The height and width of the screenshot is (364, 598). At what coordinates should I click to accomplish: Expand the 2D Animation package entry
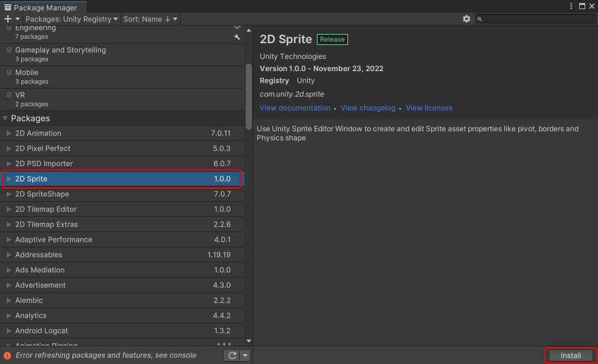pyautogui.click(x=9, y=133)
